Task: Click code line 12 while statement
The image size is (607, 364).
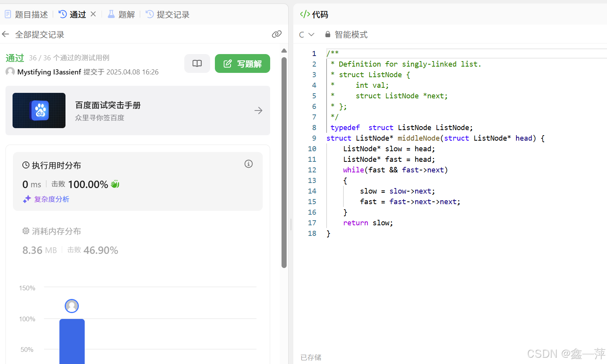Action: click(x=395, y=170)
